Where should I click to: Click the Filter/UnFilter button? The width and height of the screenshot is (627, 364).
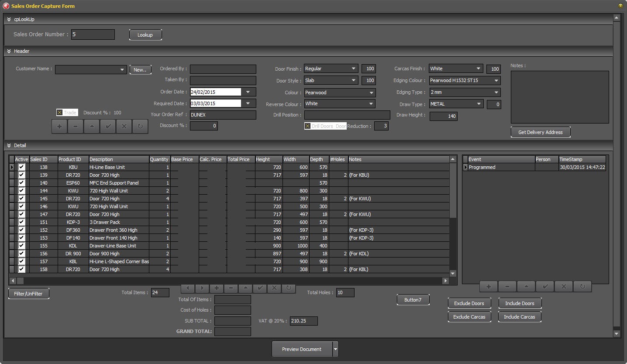(x=29, y=294)
